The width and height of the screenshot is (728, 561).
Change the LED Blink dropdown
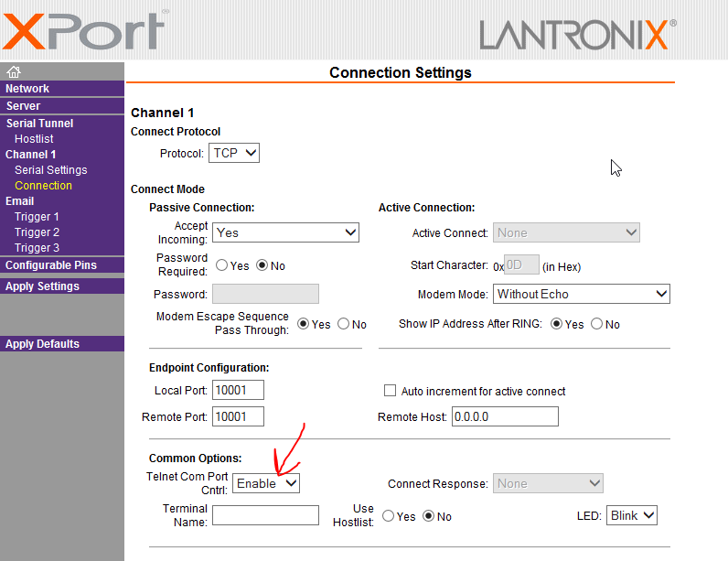[632, 515]
